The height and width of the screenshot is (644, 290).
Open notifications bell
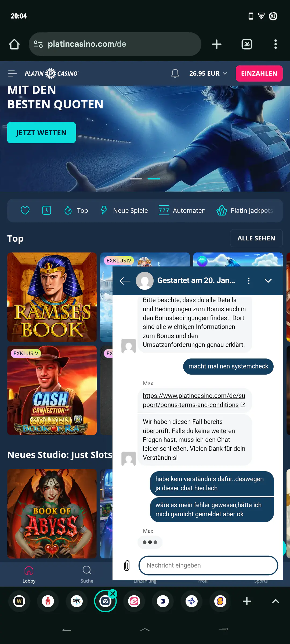point(175,74)
